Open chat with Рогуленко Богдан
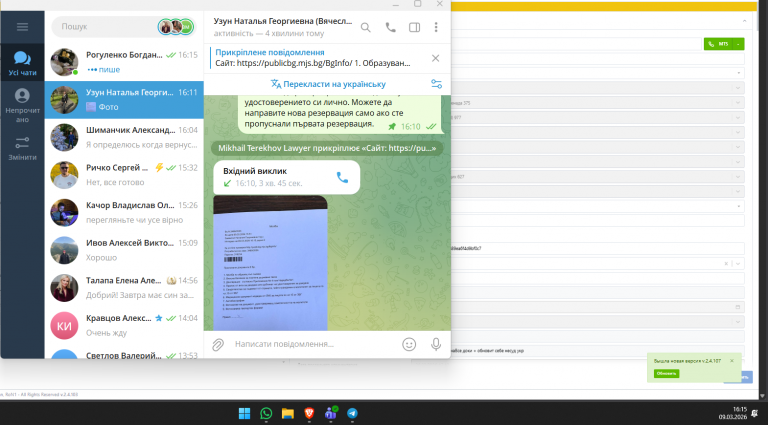This screenshot has width=768, height=425. tap(124, 62)
